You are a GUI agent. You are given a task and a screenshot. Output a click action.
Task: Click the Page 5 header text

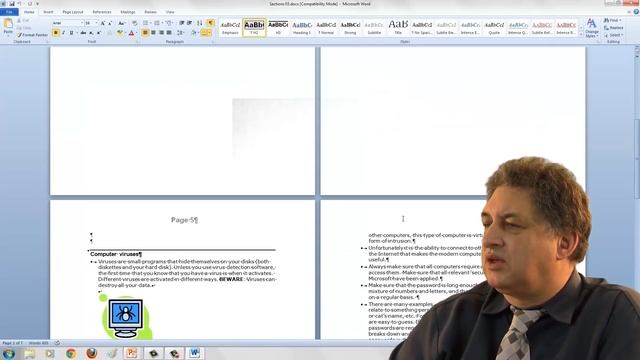[x=184, y=220]
